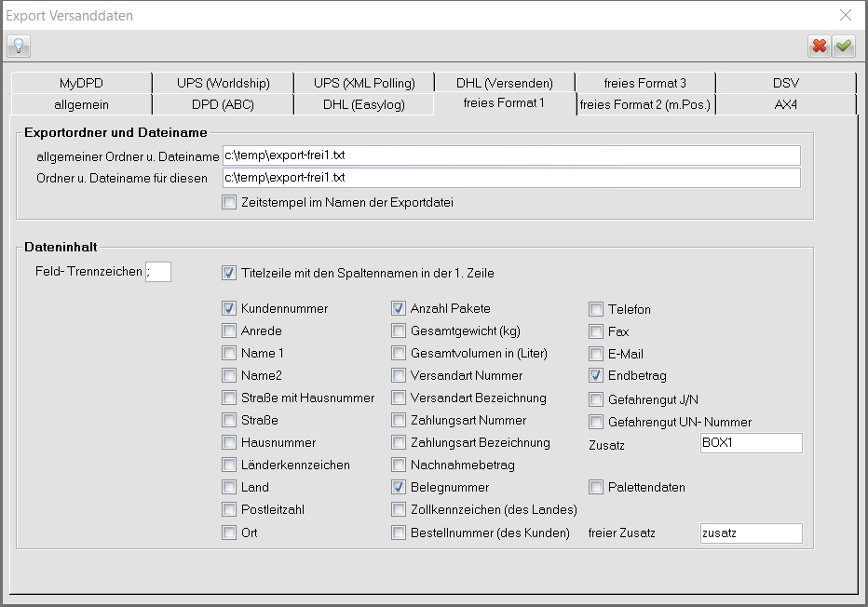Click the green checkmark confirm icon

pos(844,46)
